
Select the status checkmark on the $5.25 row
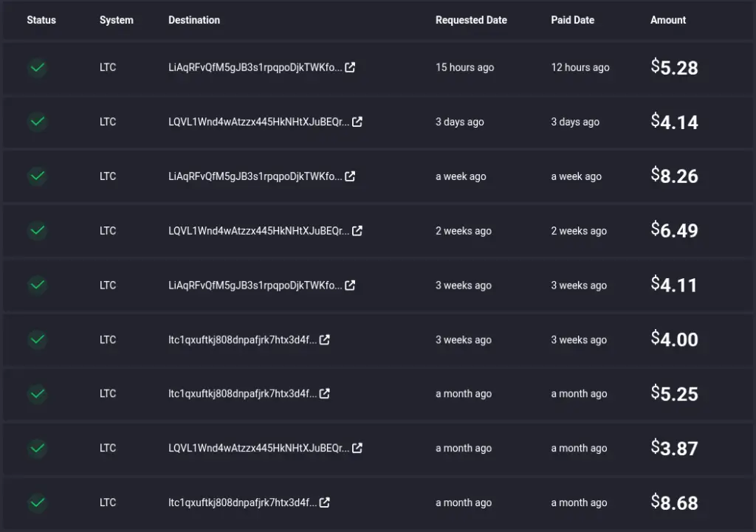tap(37, 393)
